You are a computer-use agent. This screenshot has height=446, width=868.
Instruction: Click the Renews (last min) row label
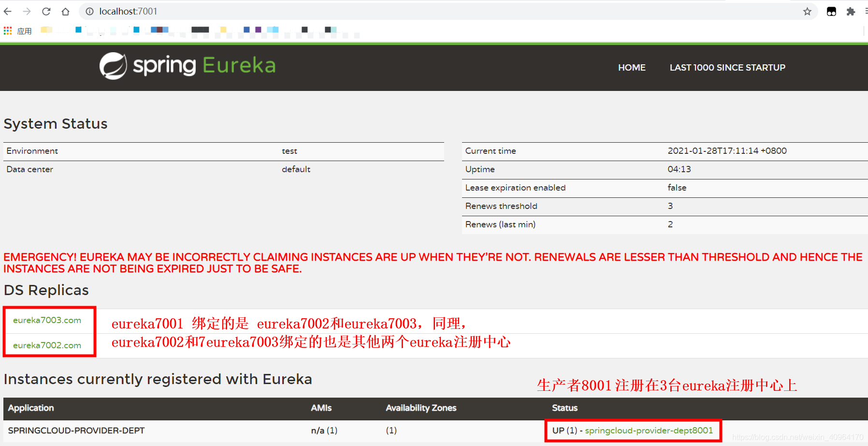tap(500, 224)
